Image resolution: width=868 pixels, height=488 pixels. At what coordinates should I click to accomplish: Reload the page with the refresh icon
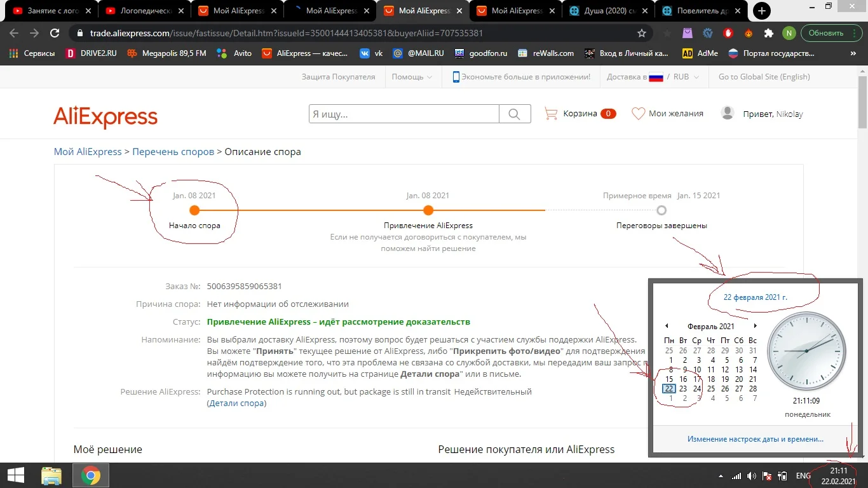coord(55,33)
